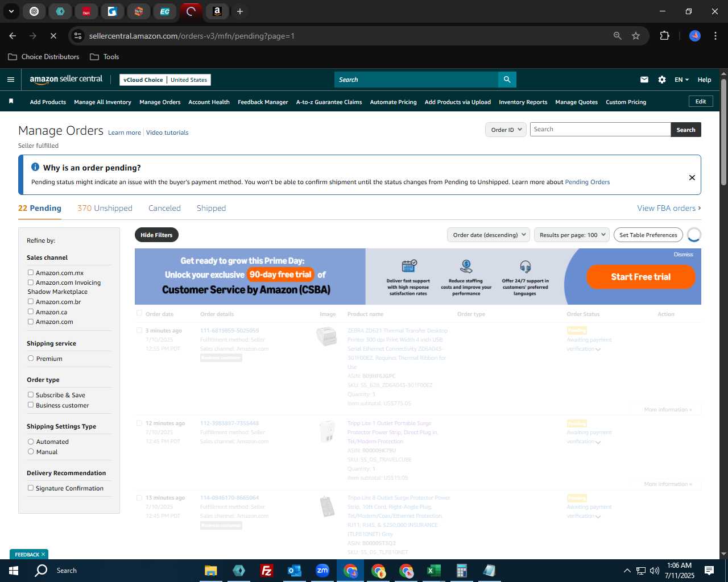The image size is (728, 582).
Task: Open the mail messages icon
Action: coord(644,80)
